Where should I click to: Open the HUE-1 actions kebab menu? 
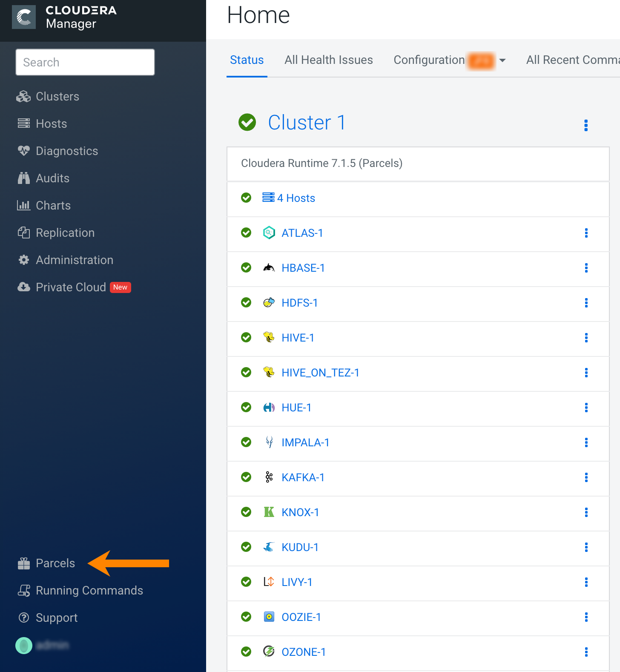pyautogui.click(x=586, y=408)
